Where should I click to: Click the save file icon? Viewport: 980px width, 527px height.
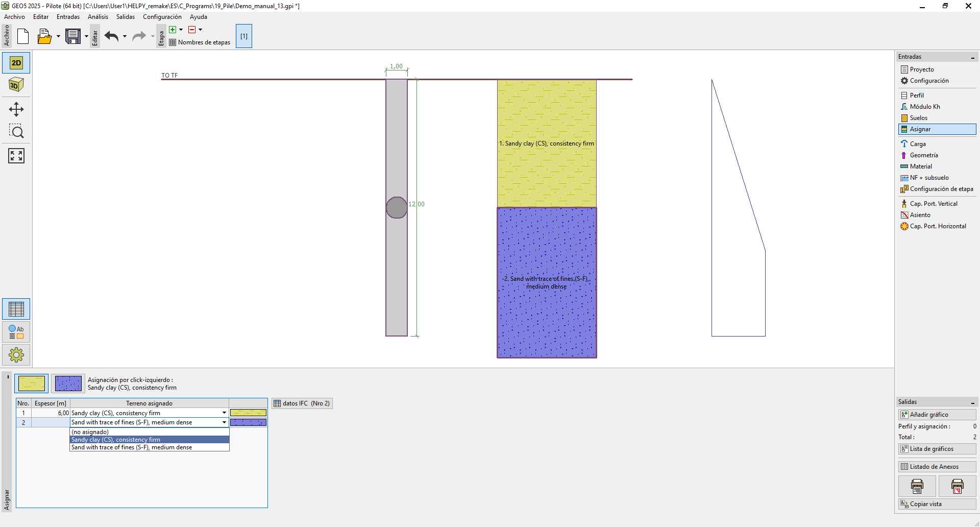pos(73,36)
